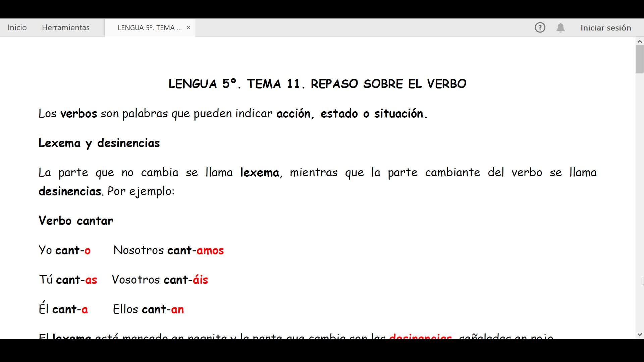Open the help question mark icon
The height and width of the screenshot is (362, 644).
(540, 27)
